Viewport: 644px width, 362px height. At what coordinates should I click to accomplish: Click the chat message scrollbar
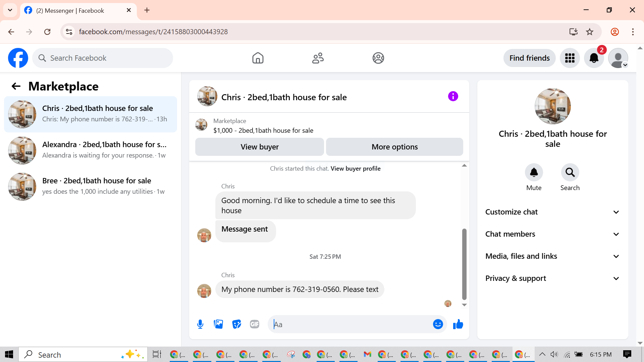point(464,264)
